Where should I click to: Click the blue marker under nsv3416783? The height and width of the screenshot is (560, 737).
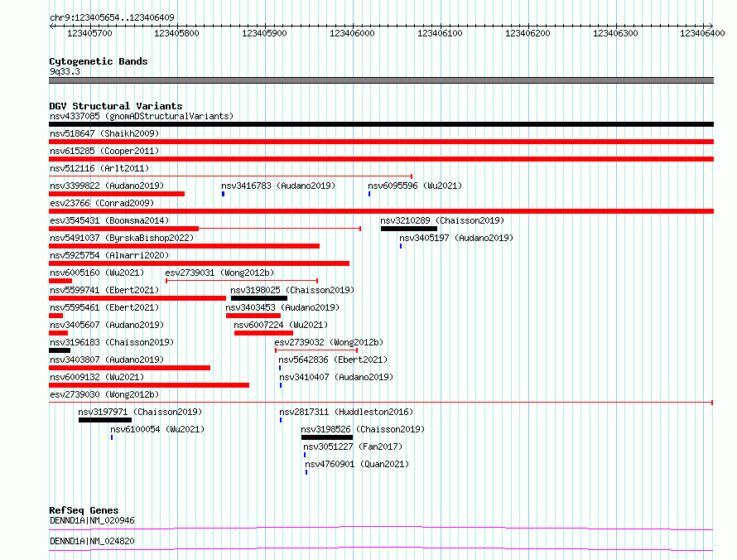(x=224, y=194)
